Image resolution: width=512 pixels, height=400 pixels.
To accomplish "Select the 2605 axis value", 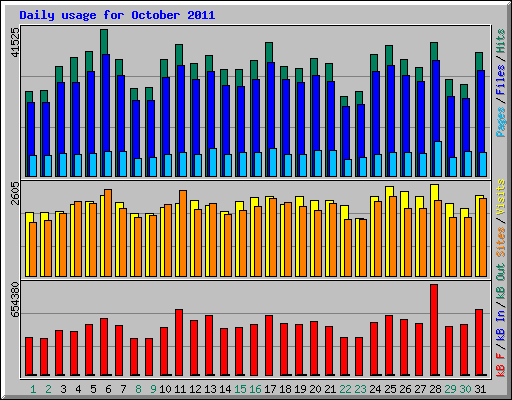I will (x=15, y=193).
